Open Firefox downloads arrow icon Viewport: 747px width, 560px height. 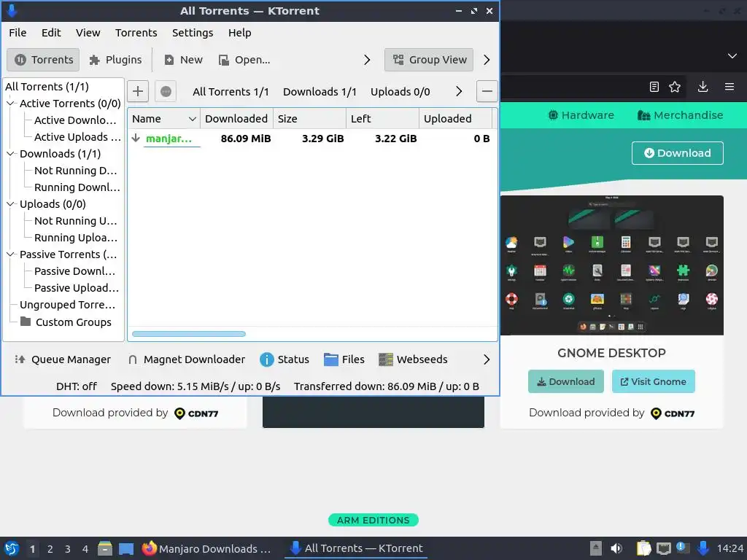coord(703,87)
